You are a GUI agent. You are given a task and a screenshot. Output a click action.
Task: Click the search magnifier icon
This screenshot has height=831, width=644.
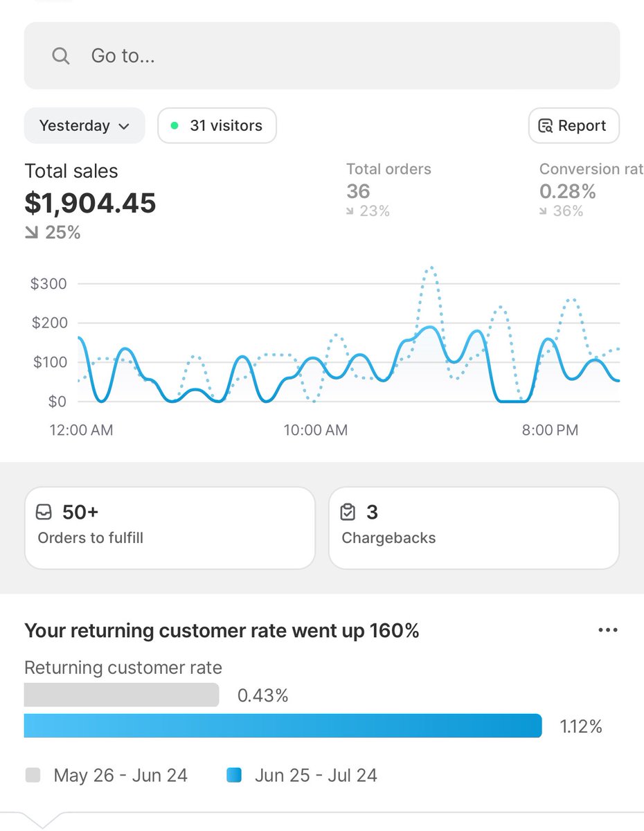(61, 56)
